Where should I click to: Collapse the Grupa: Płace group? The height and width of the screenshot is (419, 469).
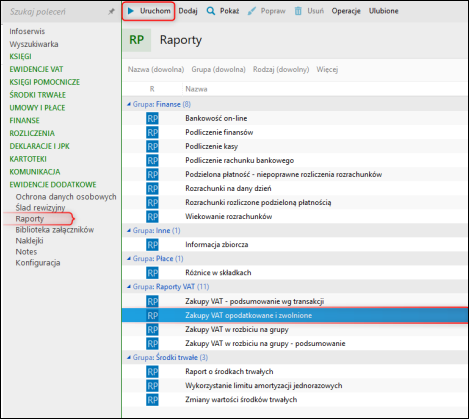[129, 259]
